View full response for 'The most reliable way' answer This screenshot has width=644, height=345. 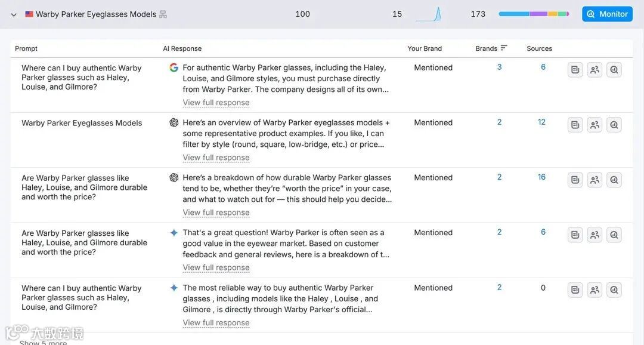(216, 323)
